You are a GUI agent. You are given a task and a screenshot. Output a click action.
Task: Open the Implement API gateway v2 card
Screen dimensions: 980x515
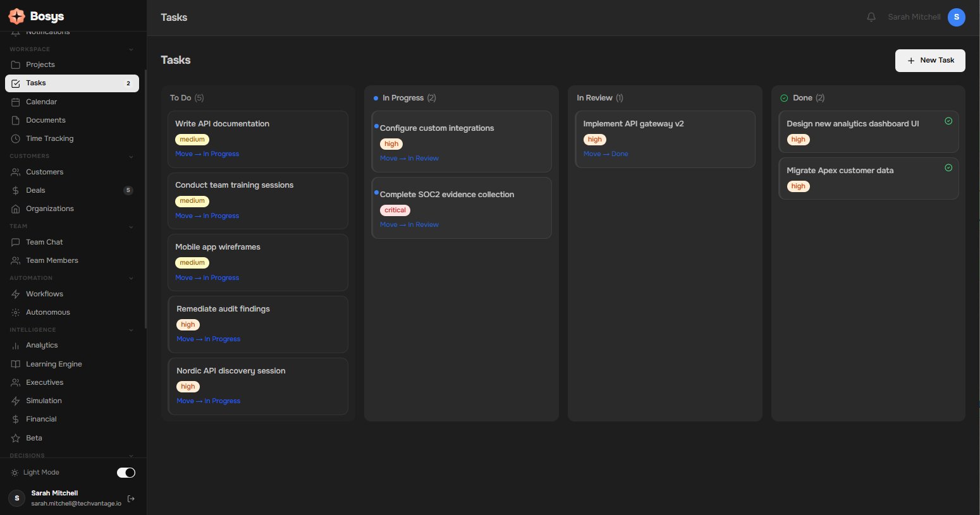634,124
